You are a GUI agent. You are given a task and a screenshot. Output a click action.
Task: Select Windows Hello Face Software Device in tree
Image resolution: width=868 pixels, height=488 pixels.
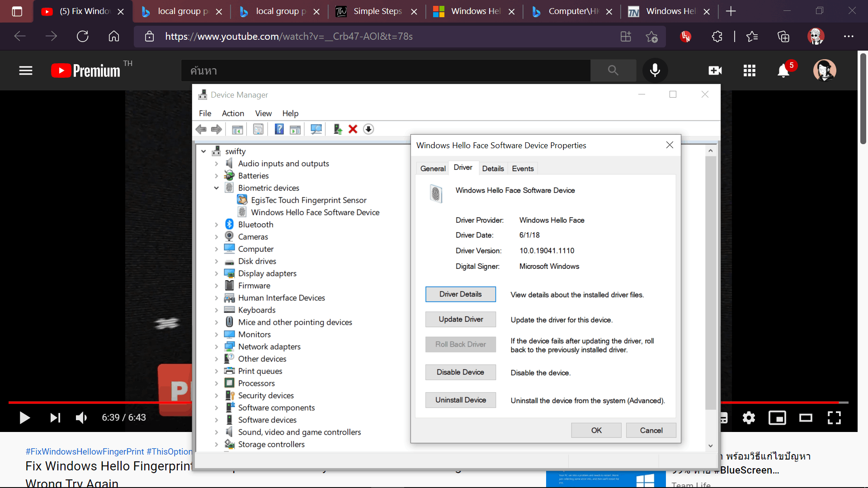point(315,212)
